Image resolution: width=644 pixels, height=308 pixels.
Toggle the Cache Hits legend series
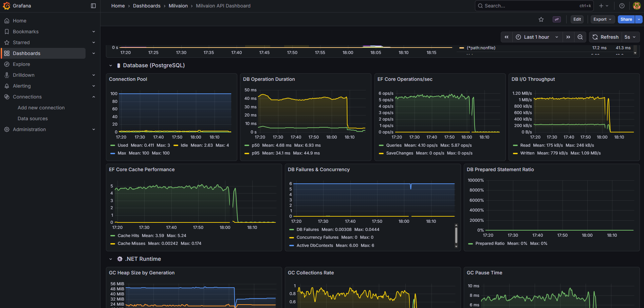coord(128,235)
